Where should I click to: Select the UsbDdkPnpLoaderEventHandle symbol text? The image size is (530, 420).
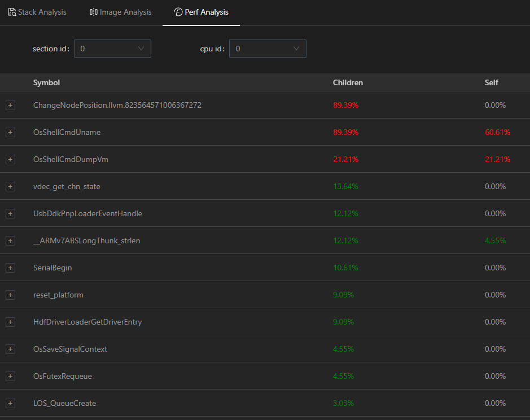pyautogui.click(x=87, y=213)
